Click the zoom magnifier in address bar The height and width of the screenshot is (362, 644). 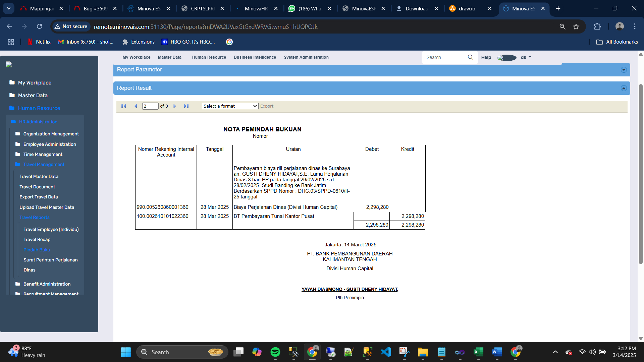click(x=562, y=26)
